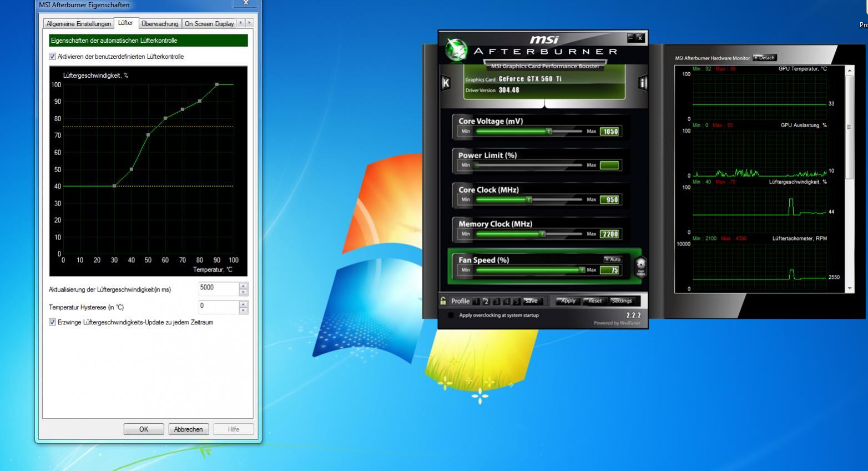The image size is (868, 471).
Task: Toggle Auto fan speed button
Action: point(613,259)
